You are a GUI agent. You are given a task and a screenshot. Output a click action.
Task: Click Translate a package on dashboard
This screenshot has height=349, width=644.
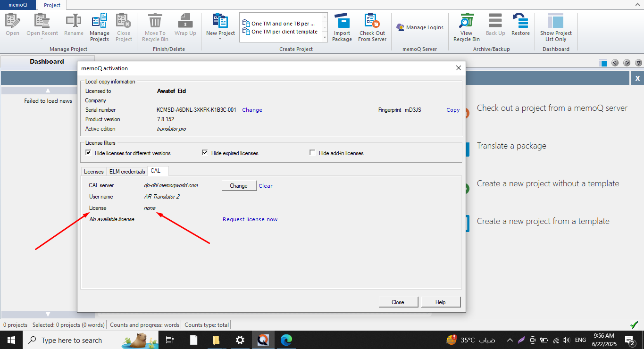pyautogui.click(x=511, y=146)
